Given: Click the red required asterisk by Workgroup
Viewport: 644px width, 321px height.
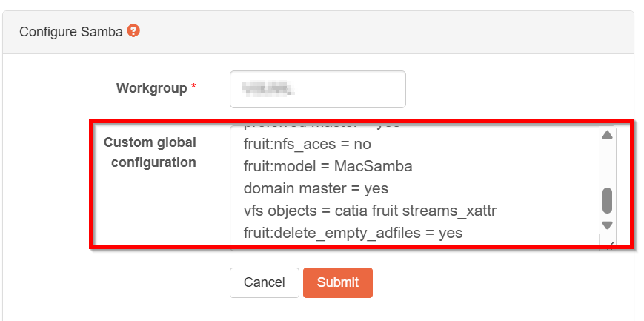Looking at the screenshot, I should click(194, 88).
